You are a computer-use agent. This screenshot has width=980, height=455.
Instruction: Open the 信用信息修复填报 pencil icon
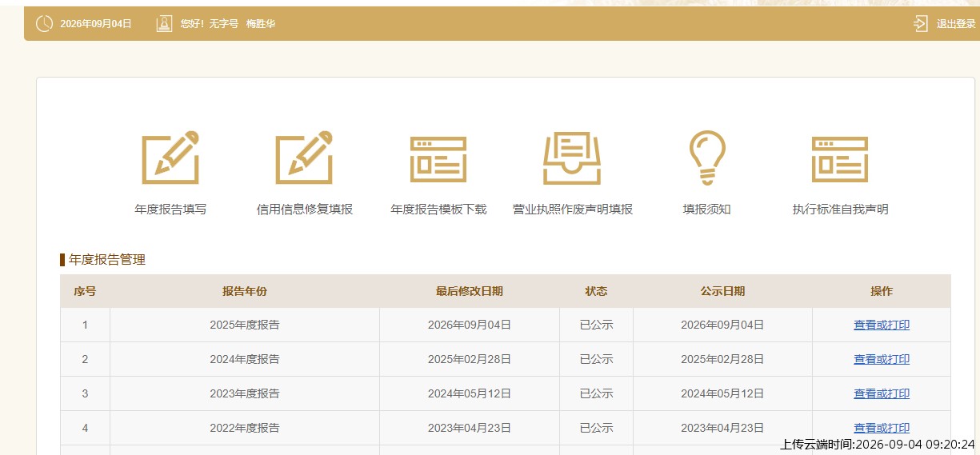(304, 157)
